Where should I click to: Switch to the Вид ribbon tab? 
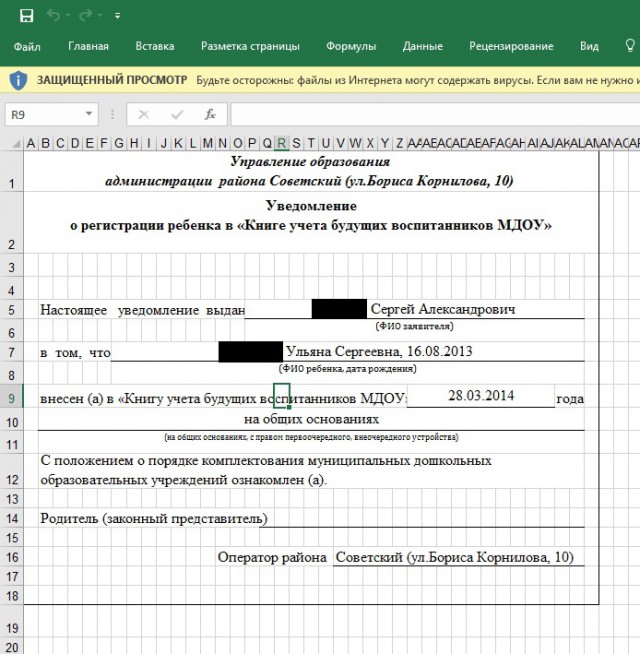coord(589,46)
